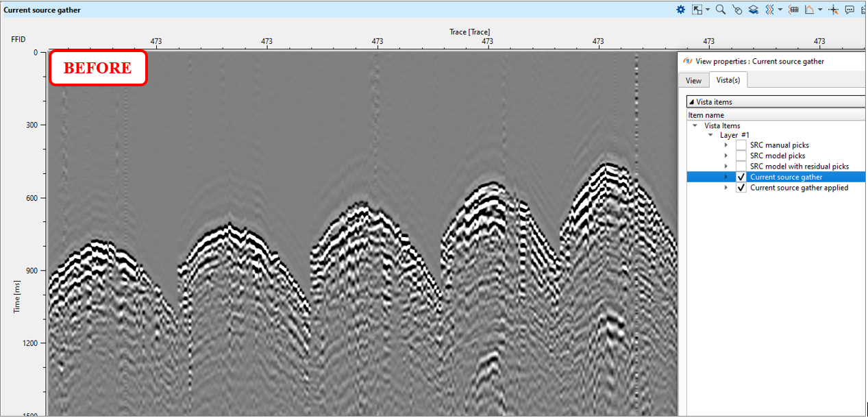The image size is (868, 418).
Task: Click the Item name column header
Action: tap(706, 115)
